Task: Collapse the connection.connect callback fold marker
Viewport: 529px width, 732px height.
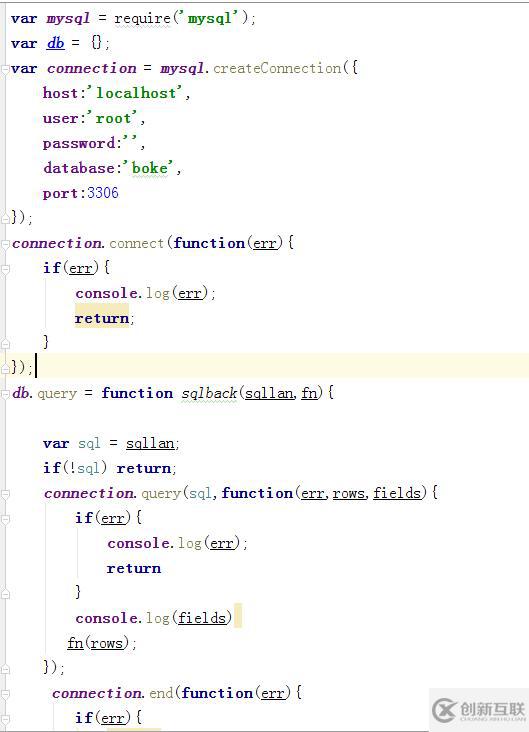Action: pos(5,244)
